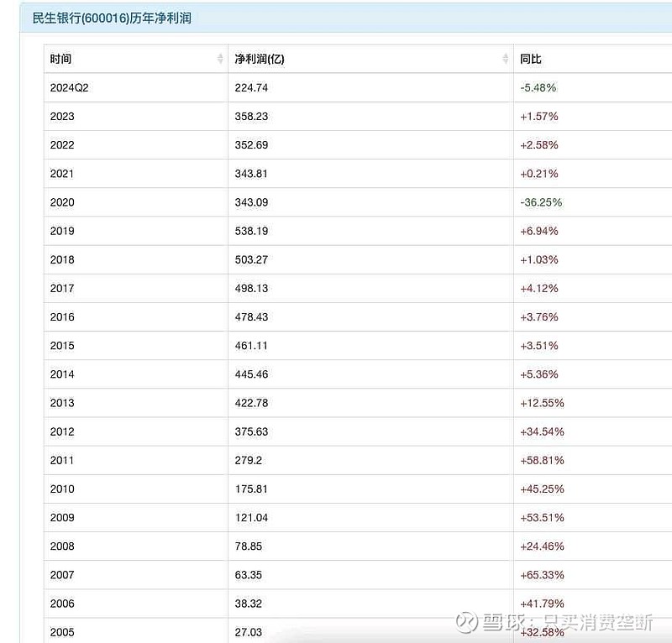Select net profit value 538.19

251,232
